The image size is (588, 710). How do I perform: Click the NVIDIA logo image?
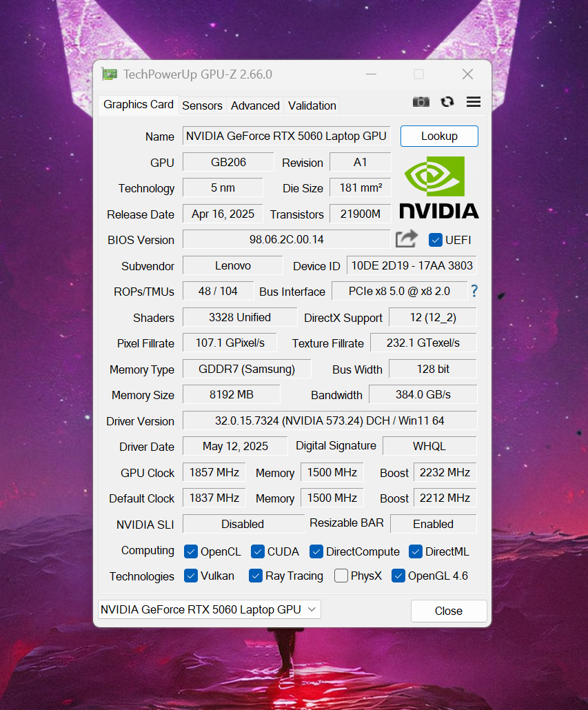[x=438, y=187]
